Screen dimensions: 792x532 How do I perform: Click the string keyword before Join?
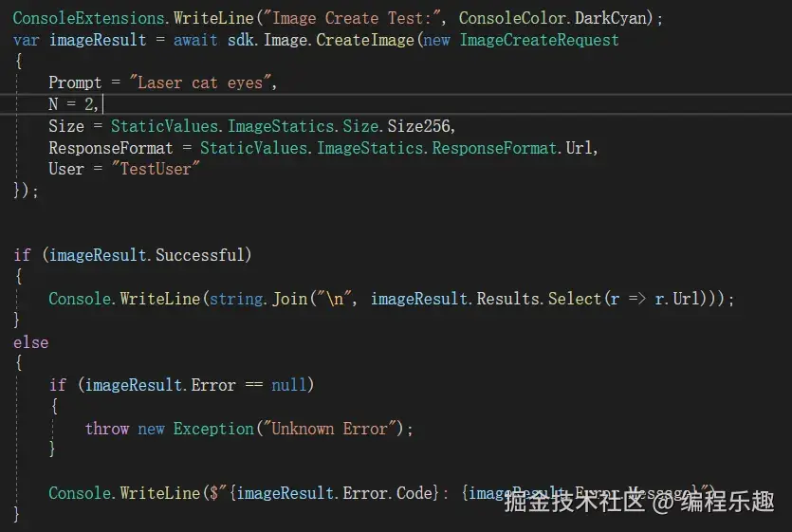(236, 299)
